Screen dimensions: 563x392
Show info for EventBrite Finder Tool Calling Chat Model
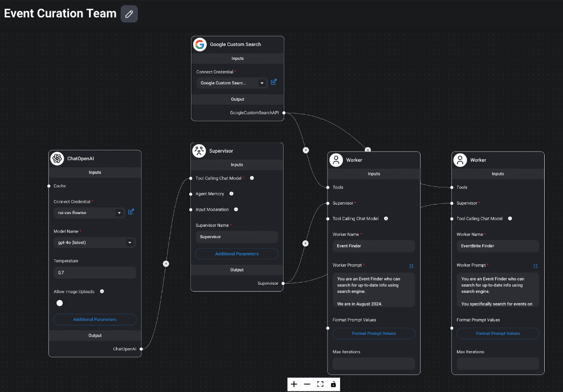[x=510, y=219]
